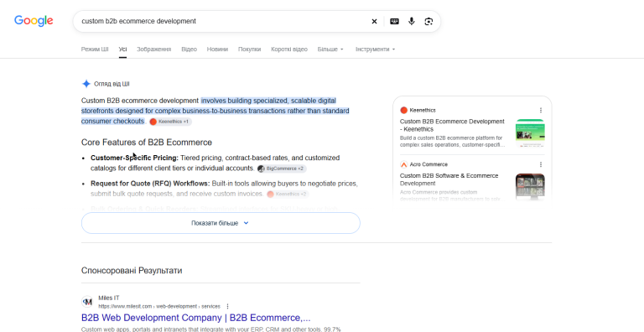Open three-dot menu beside milesit.com URL
Viewport: 644px width, 332px height.
[227, 307]
